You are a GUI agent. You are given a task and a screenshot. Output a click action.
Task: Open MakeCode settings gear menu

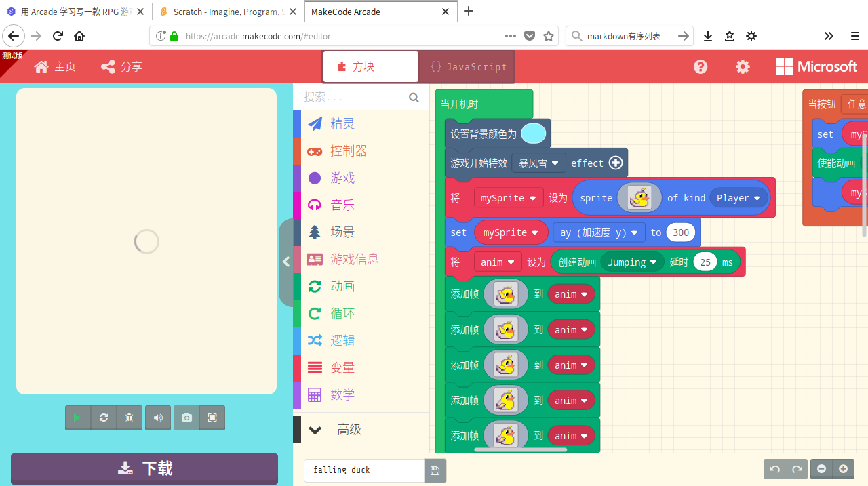pyautogui.click(x=743, y=66)
